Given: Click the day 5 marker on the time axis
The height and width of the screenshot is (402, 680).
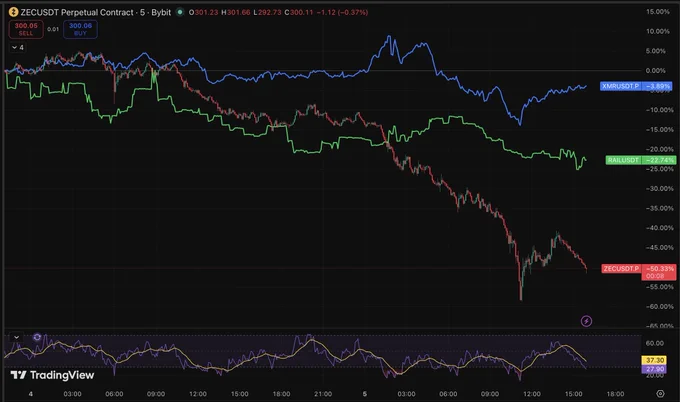Looking at the screenshot, I should point(365,394).
